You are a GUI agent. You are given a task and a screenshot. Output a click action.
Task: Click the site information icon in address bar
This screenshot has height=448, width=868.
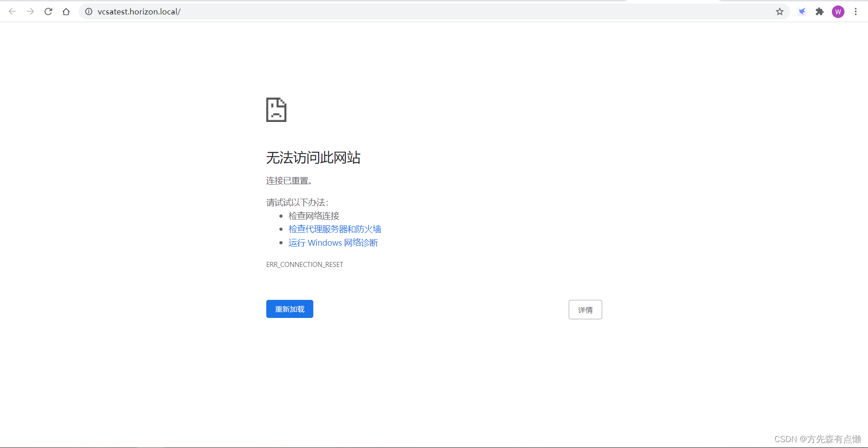click(x=89, y=12)
